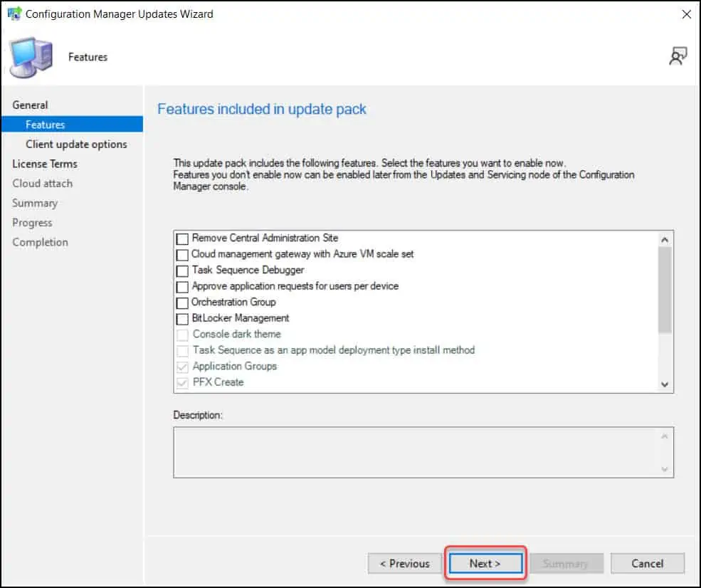Image resolution: width=701 pixels, height=588 pixels.
Task: Tick the Task Sequence Debugger checkbox
Action: click(182, 271)
